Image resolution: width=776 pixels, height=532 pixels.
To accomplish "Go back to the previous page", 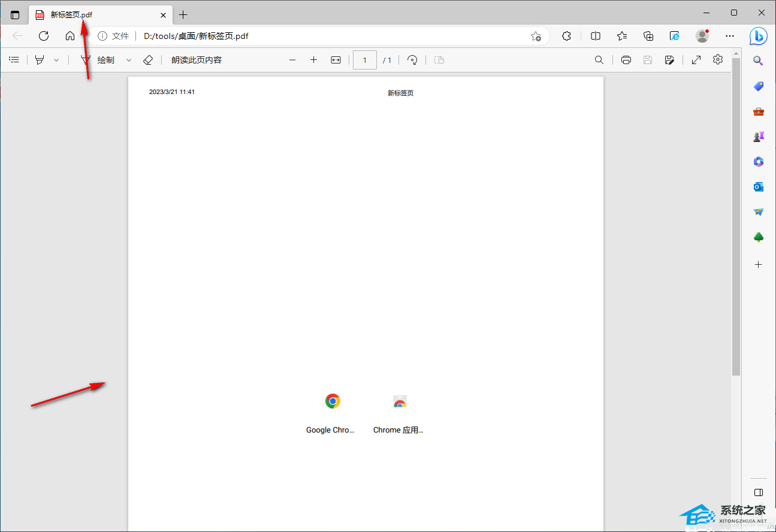I will (x=17, y=36).
